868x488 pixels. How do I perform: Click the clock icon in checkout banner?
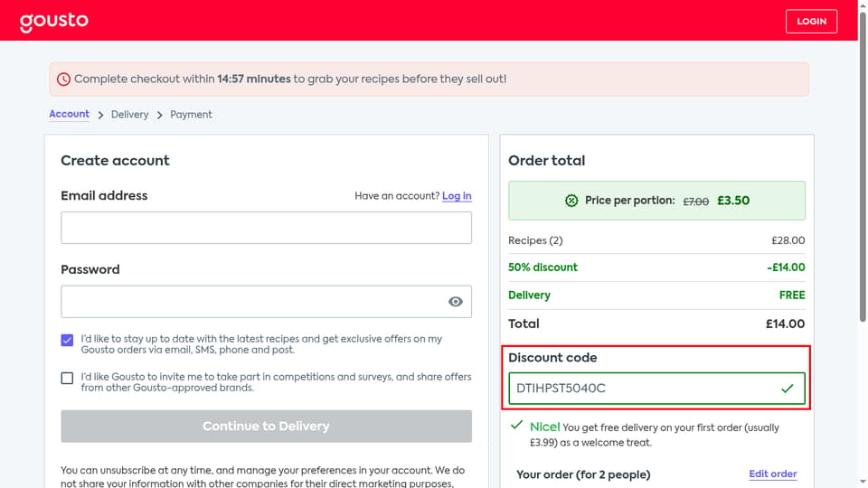[x=63, y=80]
